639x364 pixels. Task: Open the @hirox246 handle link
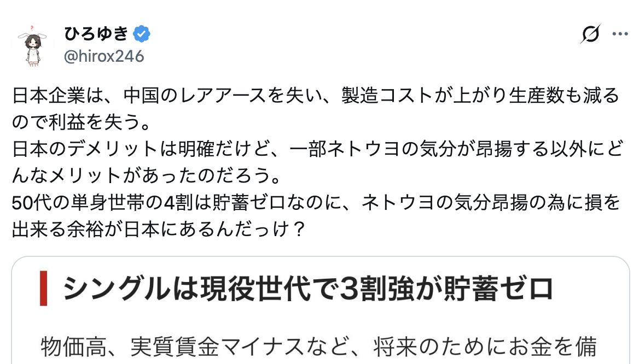[x=104, y=56]
